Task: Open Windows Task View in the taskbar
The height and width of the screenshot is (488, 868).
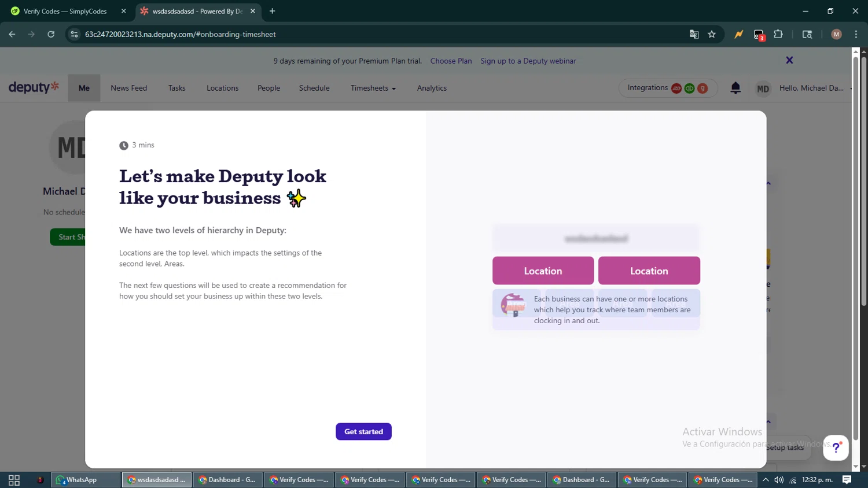Action: click(14, 480)
